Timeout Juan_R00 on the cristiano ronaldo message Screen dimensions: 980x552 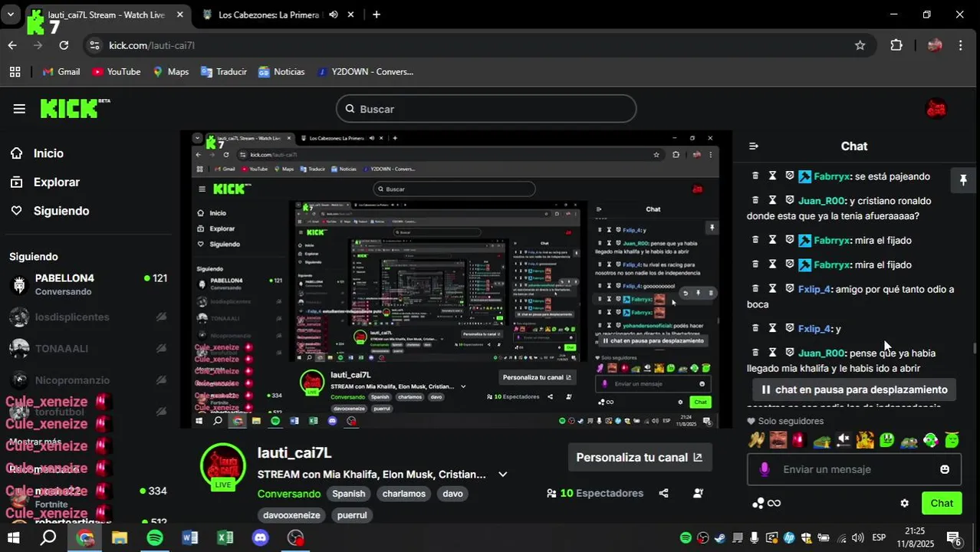click(x=773, y=200)
